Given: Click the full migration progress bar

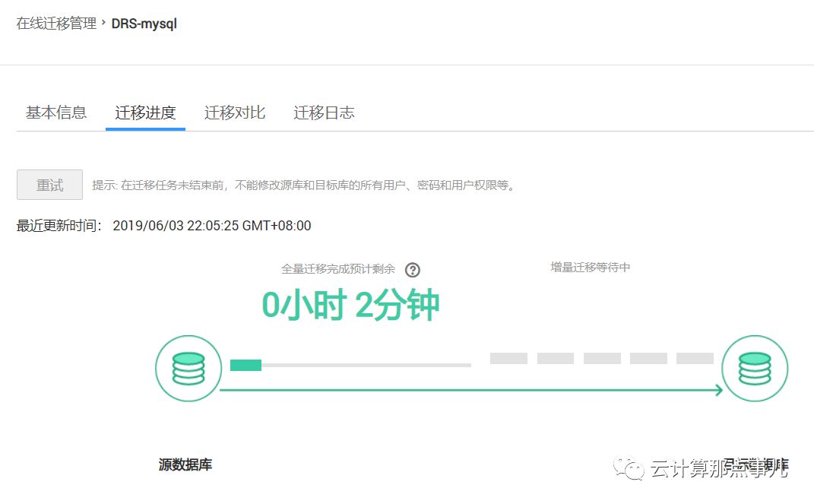Looking at the screenshot, I should click(x=350, y=365).
